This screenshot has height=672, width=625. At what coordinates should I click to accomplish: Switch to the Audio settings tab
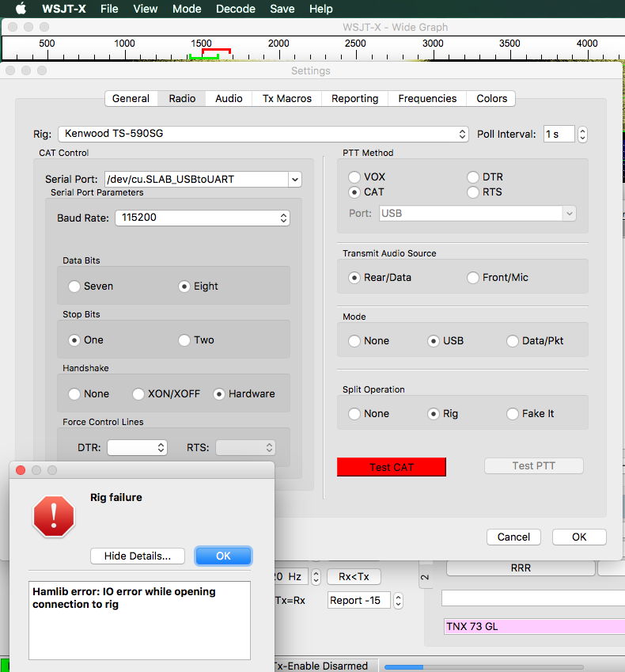(x=229, y=99)
